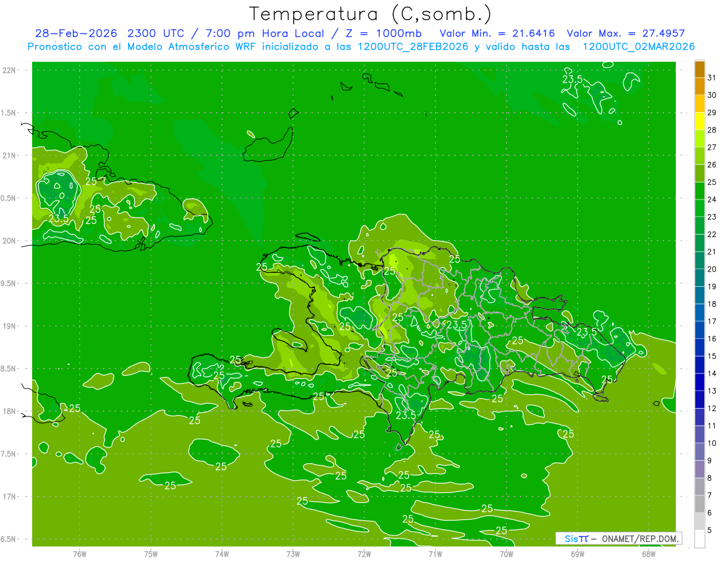Click the "21N" latitude axis label
The image size is (728, 562).
coord(10,155)
